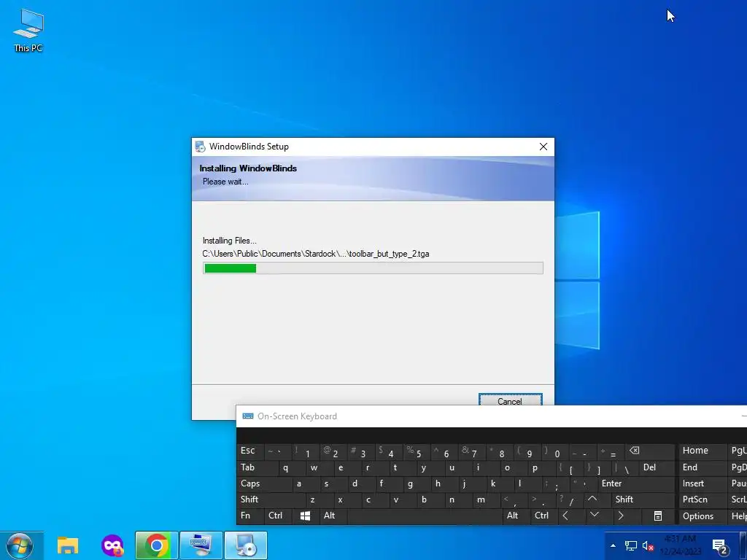This screenshot has width=747, height=560.
Task: Open File Explorer from the taskbar
Action: pyautogui.click(x=68, y=545)
